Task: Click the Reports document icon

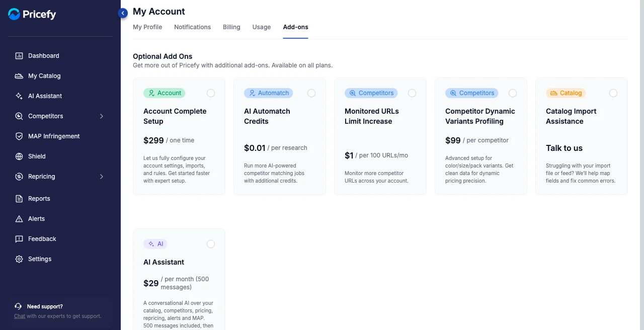Action: point(19,199)
